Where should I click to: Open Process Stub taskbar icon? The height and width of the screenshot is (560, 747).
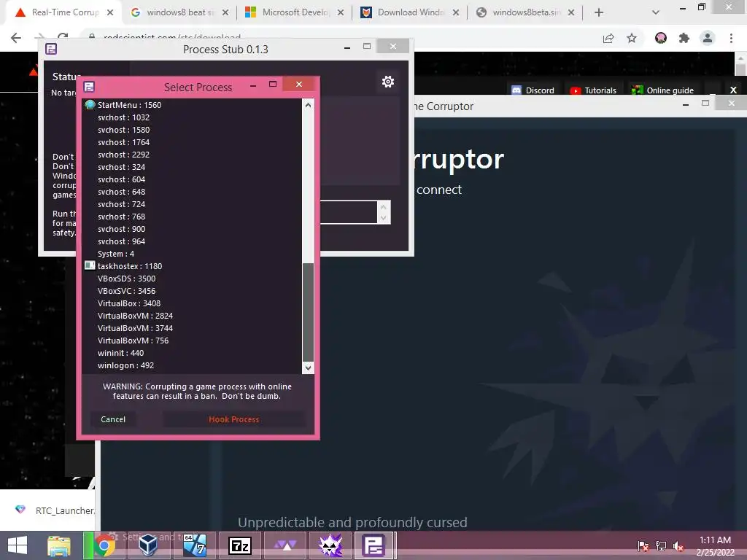point(373,545)
